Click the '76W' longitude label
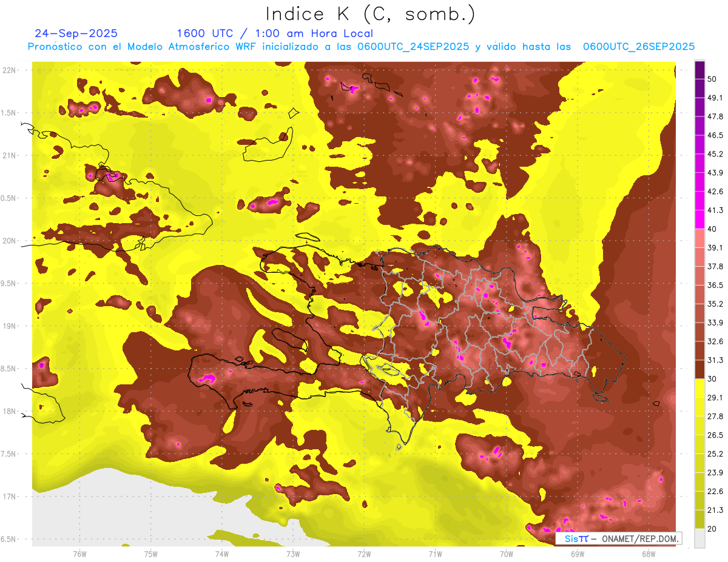728x562 pixels. tap(79, 554)
